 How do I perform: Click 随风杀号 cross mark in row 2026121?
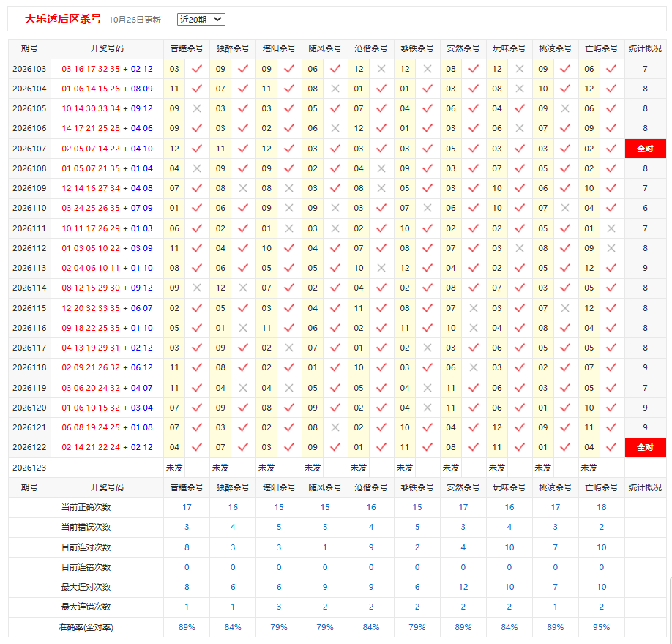point(335,427)
